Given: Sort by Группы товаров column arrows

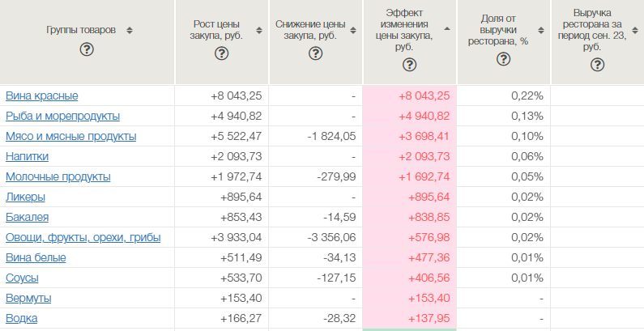Looking at the screenshot, I should point(130,30).
